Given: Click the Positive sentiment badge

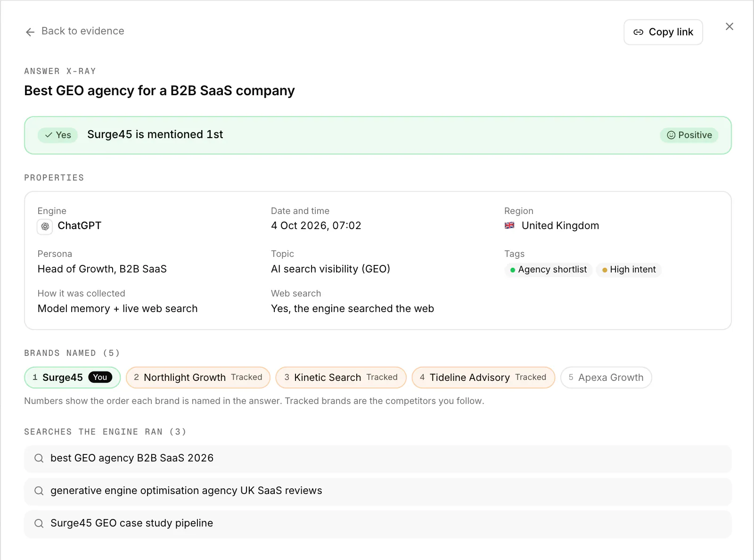Looking at the screenshot, I should [689, 135].
